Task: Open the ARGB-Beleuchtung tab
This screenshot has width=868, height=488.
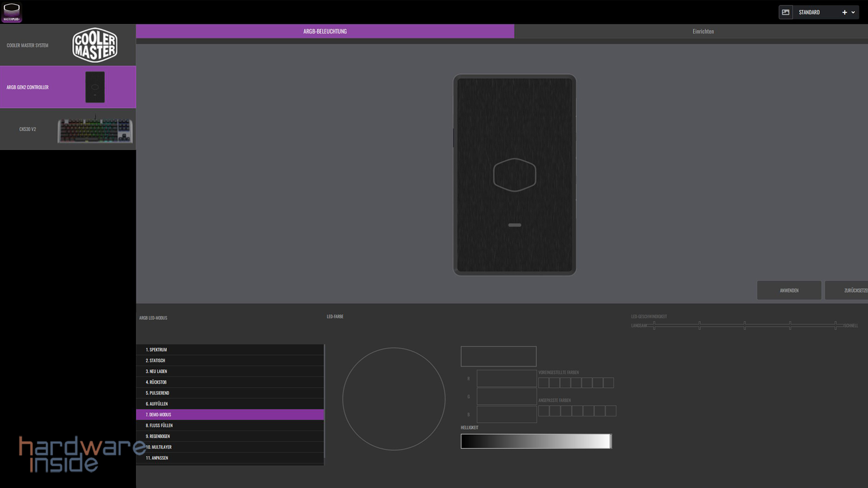Action: [x=325, y=31]
